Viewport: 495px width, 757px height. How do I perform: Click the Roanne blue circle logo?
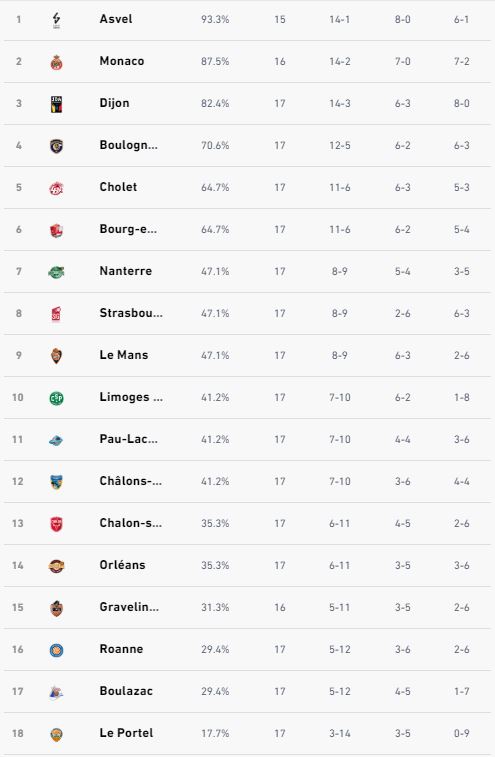[x=57, y=650]
